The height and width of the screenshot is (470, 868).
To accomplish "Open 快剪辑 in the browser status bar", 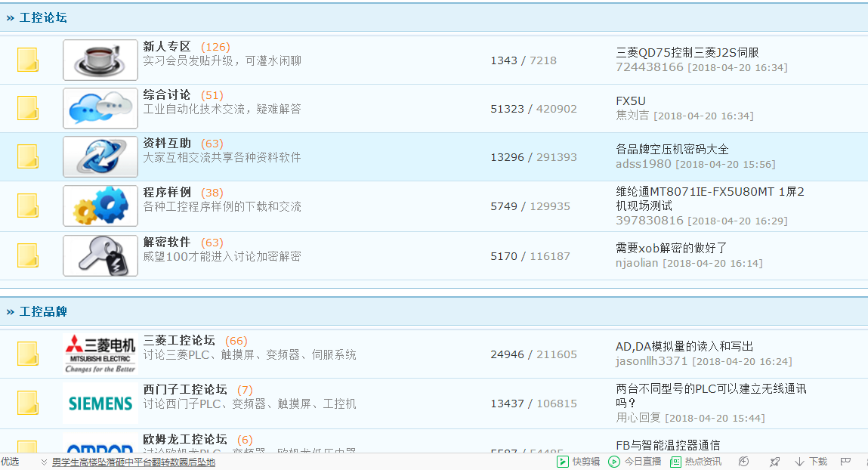I will (x=579, y=462).
